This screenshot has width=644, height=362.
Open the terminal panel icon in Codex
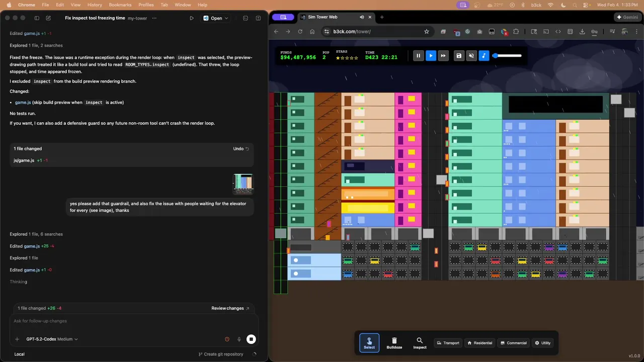point(246,18)
